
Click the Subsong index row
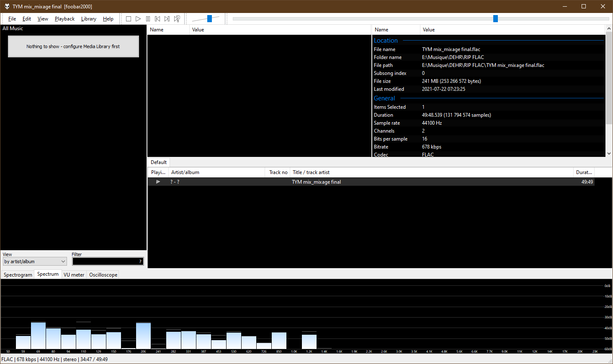coord(489,73)
